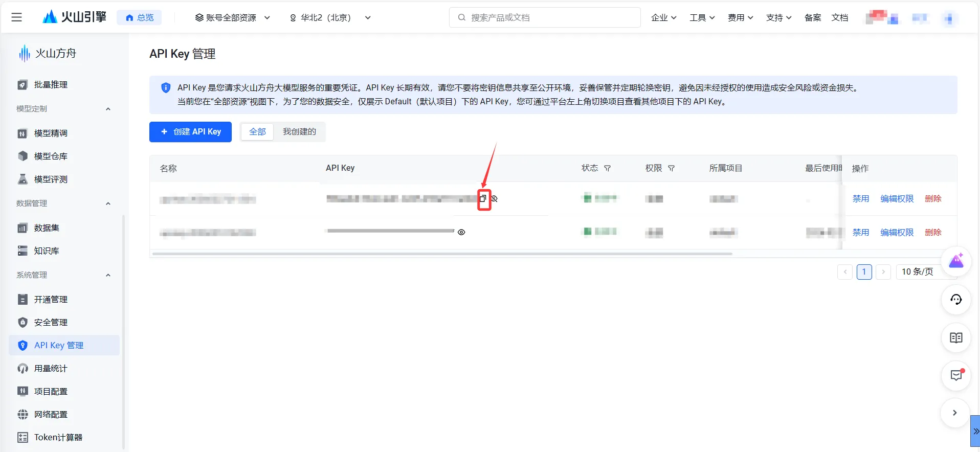Open the 企业 menu
The height and width of the screenshot is (452, 980).
coord(663,17)
